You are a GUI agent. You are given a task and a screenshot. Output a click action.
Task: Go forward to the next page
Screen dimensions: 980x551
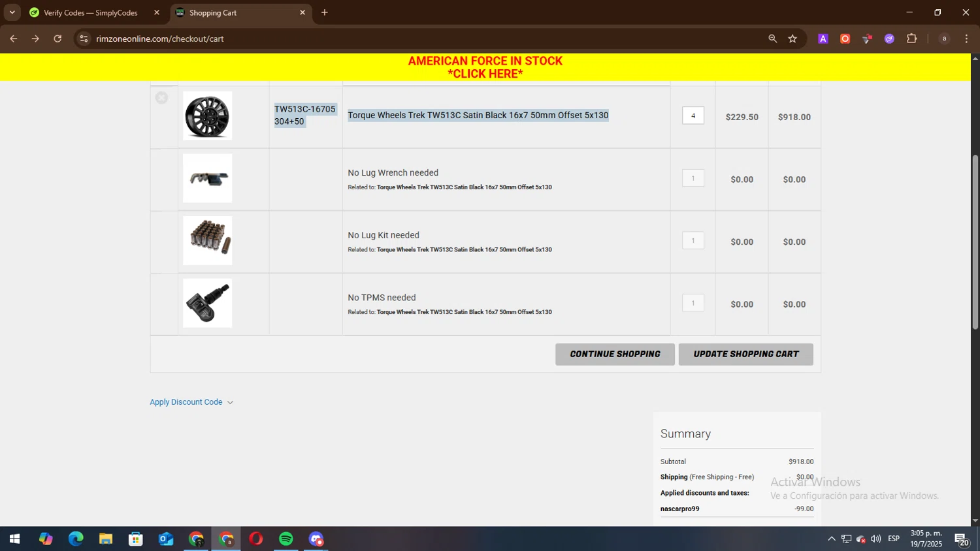(35, 39)
